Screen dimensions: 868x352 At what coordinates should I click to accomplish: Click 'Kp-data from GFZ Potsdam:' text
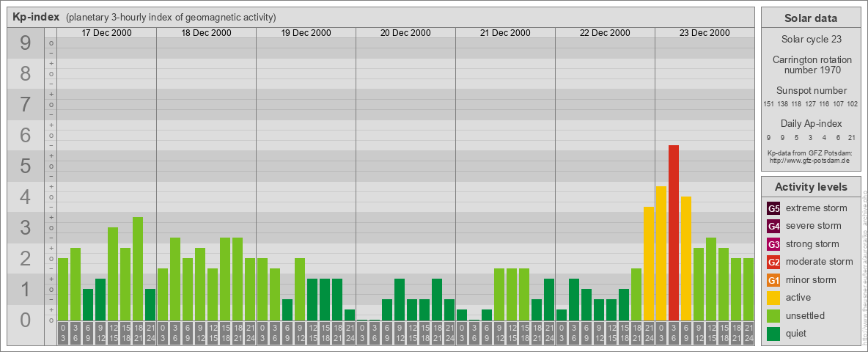pos(809,153)
